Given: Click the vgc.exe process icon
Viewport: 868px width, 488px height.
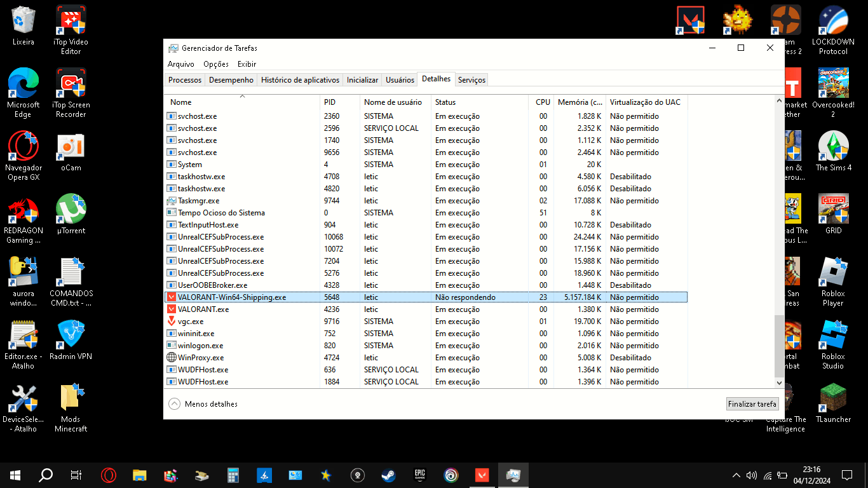Looking at the screenshot, I should tap(172, 321).
